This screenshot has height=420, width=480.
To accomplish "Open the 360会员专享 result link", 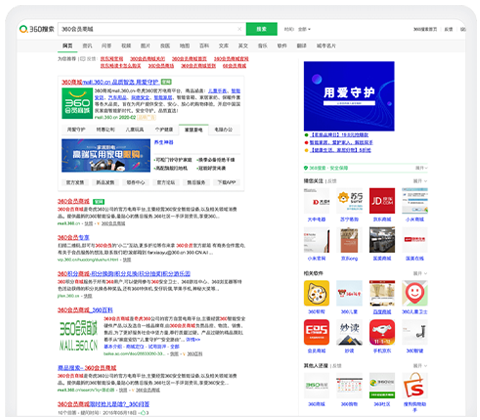I will [73, 237].
